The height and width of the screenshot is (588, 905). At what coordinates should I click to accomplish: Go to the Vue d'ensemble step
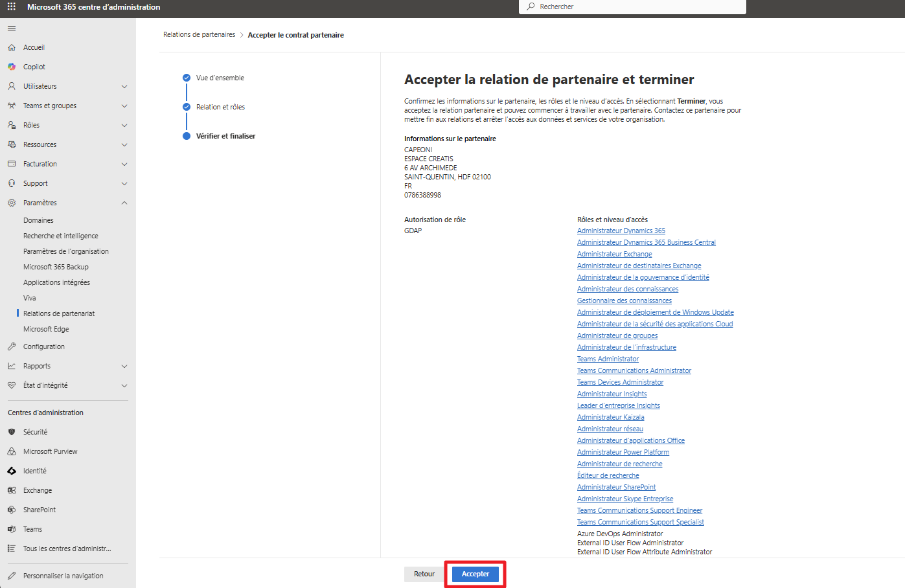(x=220, y=78)
